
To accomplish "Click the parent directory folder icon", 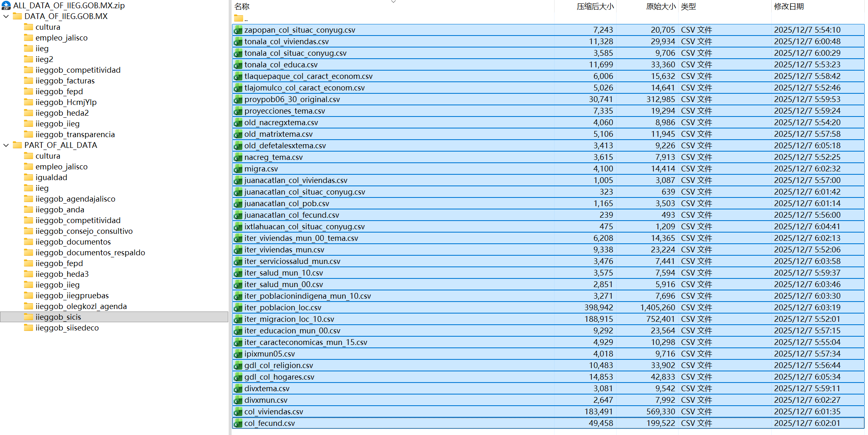I will (239, 18).
